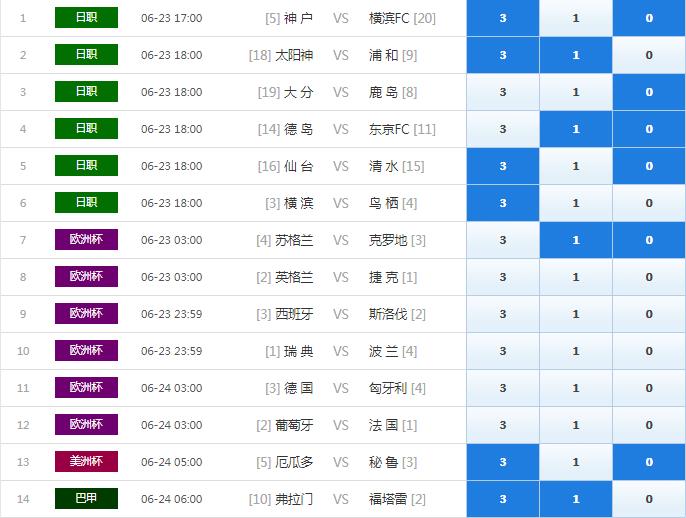Open the 克罗地 team link
This screenshot has width=686, height=518.
pyautogui.click(x=388, y=240)
